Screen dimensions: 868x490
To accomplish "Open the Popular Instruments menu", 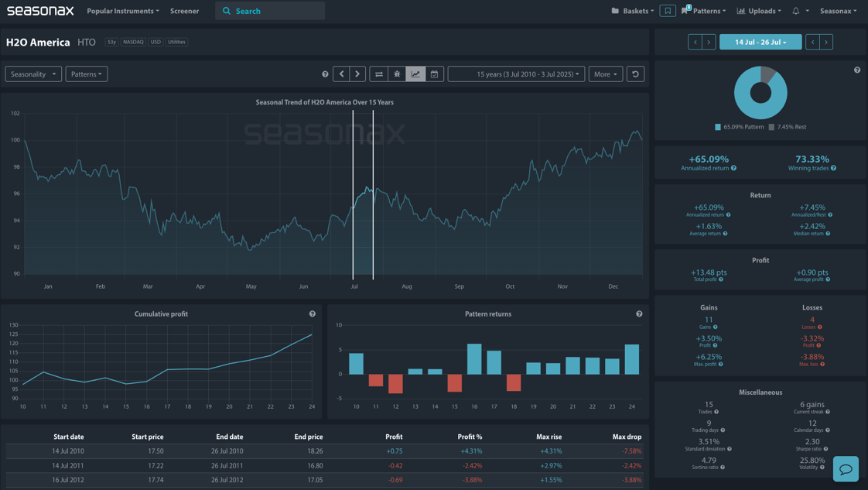I will pyautogui.click(x=123, y=11).
